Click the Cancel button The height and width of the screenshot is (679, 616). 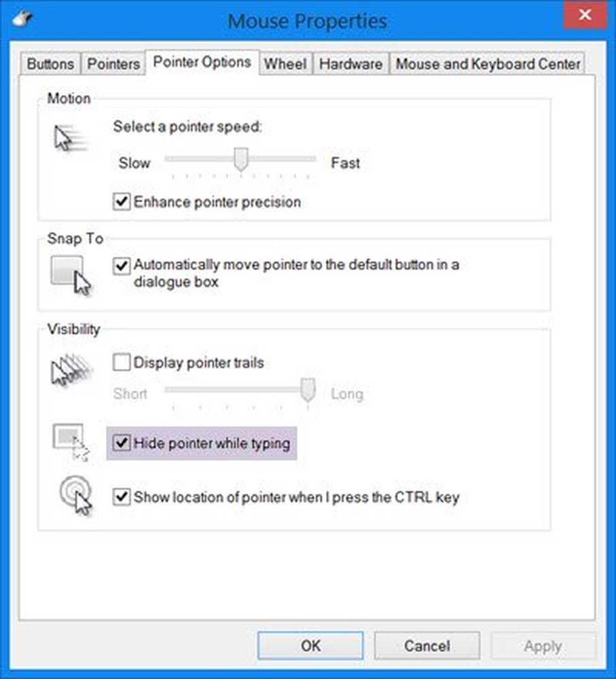pos(427,646)
